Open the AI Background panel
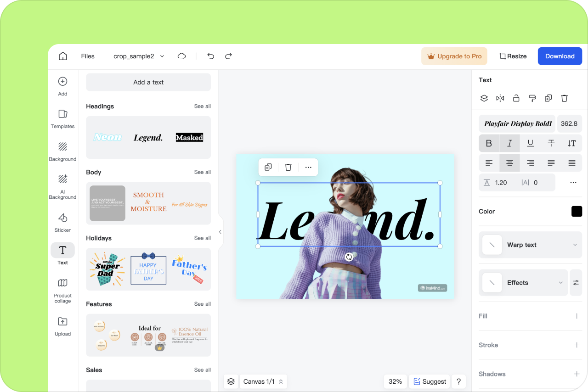 63,187
